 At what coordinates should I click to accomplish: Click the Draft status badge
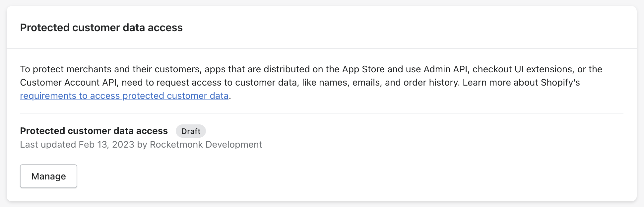point(191,131)
